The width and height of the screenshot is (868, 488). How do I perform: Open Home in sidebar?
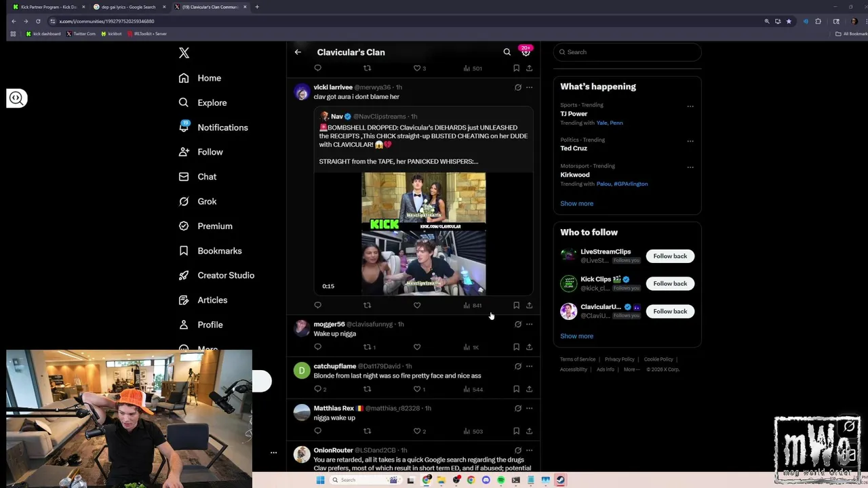pos(199,78)
